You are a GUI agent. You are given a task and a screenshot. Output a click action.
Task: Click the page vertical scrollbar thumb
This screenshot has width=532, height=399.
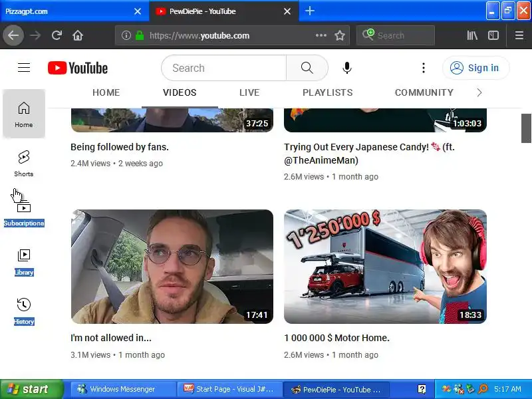tap(526, 128)
